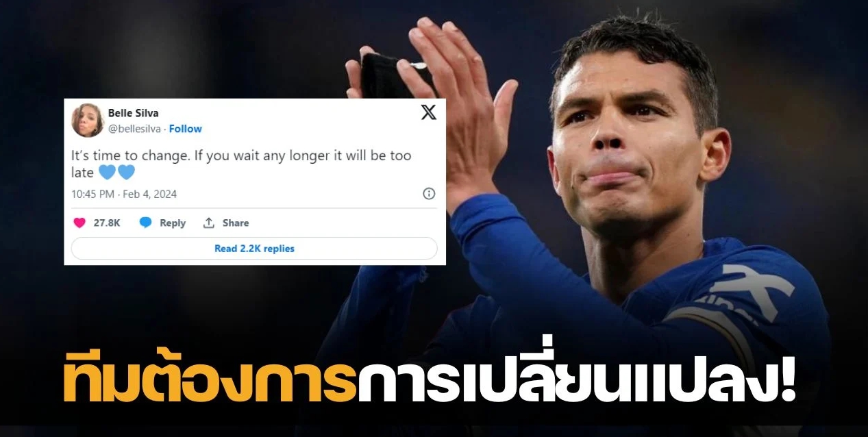Click the Share label
Image resolution: width=868 pixels, height=437 pixels.
(x=236, y=223)
